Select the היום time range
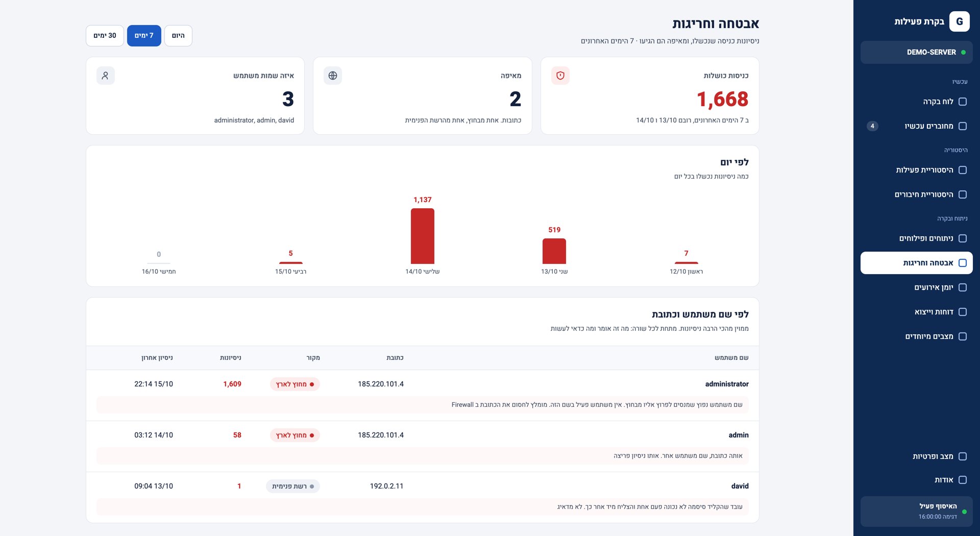Screen dimensions: 980x536 click(x=178, y=36)
